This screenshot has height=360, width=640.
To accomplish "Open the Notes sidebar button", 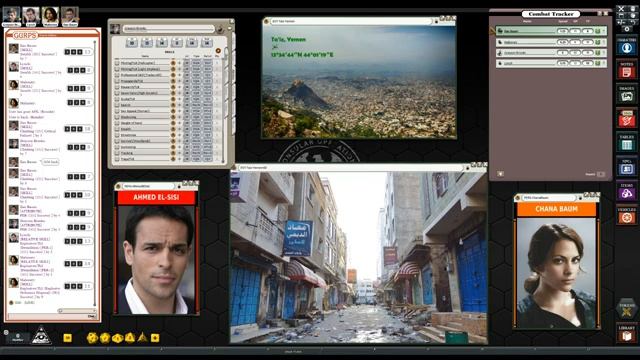I will (627, 71).
